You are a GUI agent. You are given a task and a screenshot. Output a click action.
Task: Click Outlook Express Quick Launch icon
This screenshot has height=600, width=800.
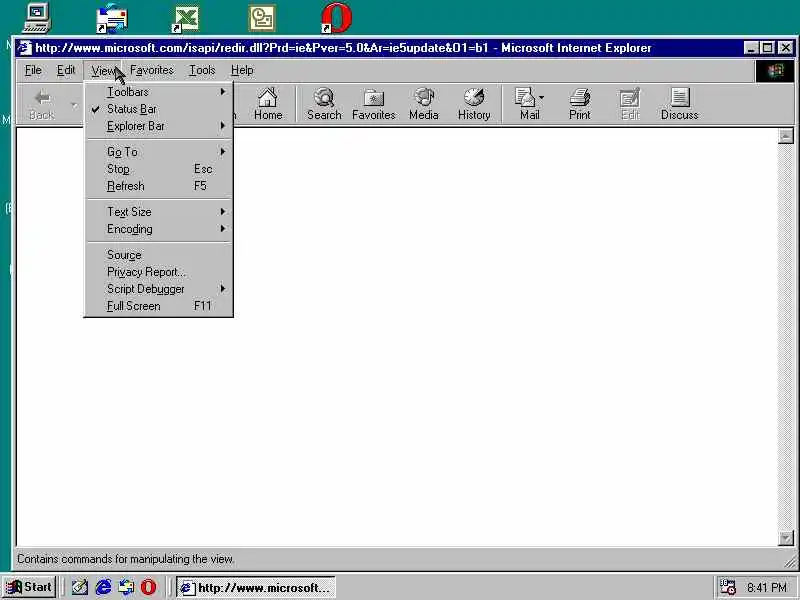coord(126,587)
